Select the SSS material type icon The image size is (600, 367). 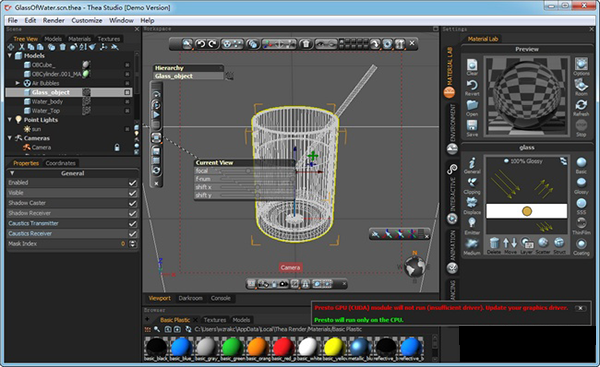click(x=581, y=203)
